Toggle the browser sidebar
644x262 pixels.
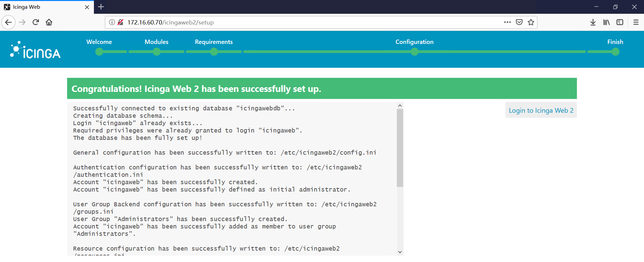(x=620, y=22)
